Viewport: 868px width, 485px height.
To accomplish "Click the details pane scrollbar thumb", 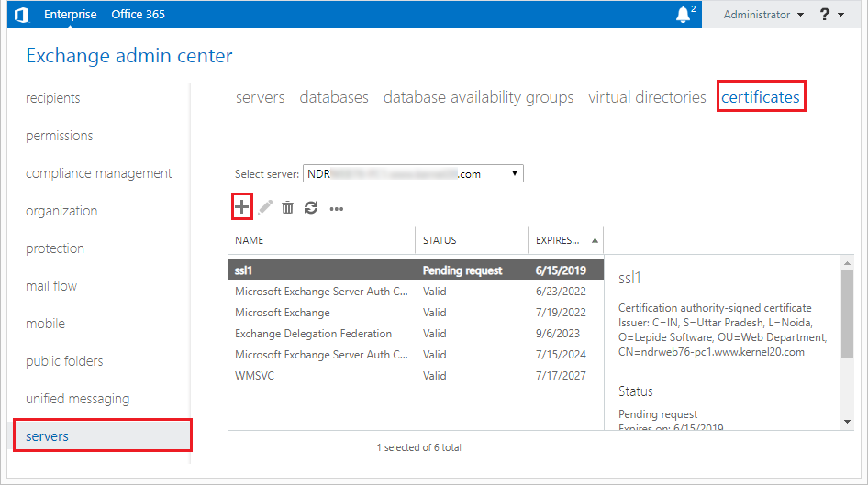I will point(847,314).
